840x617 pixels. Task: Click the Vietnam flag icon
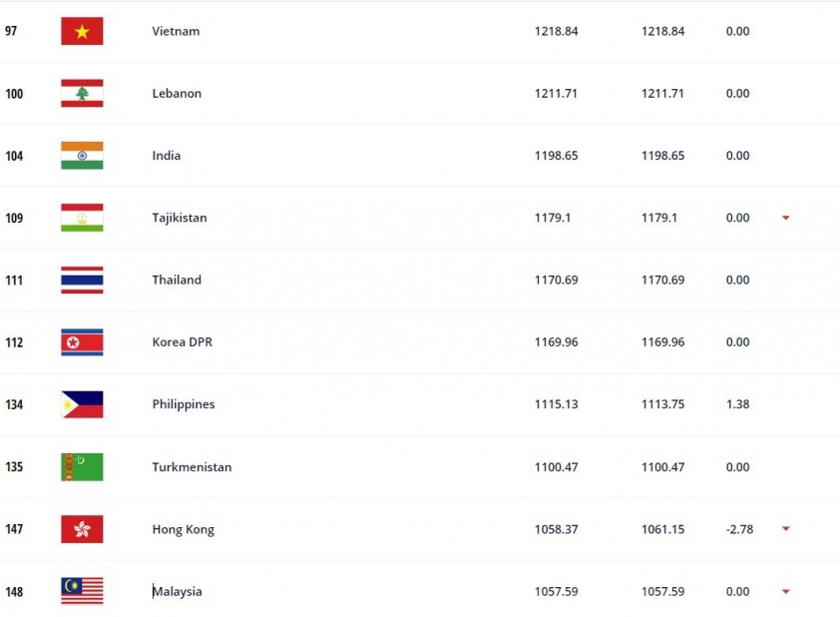coord(82,31)
